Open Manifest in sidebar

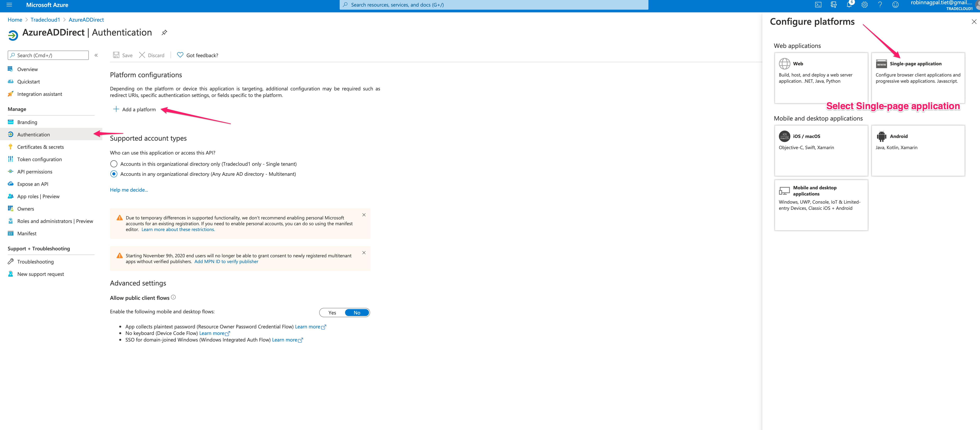27,234
